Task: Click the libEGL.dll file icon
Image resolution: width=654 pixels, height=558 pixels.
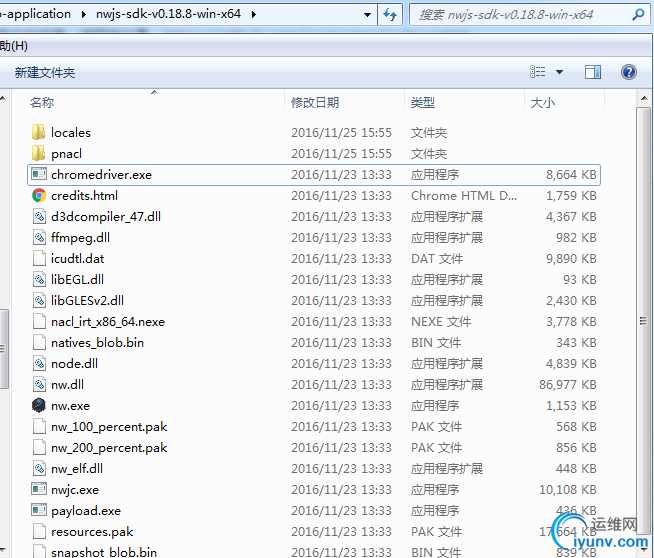Action: [39, 279]
